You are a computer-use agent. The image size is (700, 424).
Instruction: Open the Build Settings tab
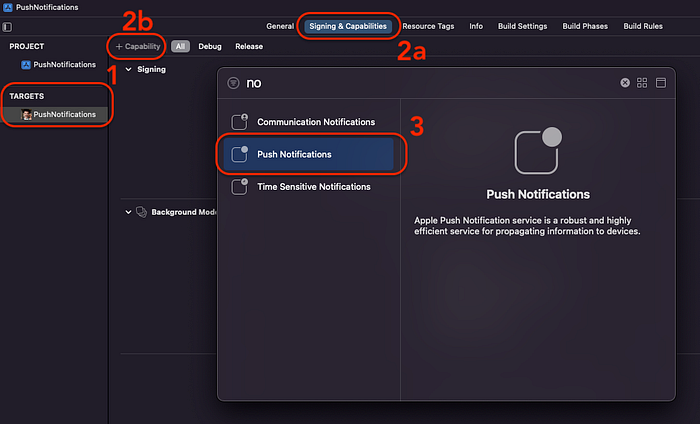pos(522,26)
